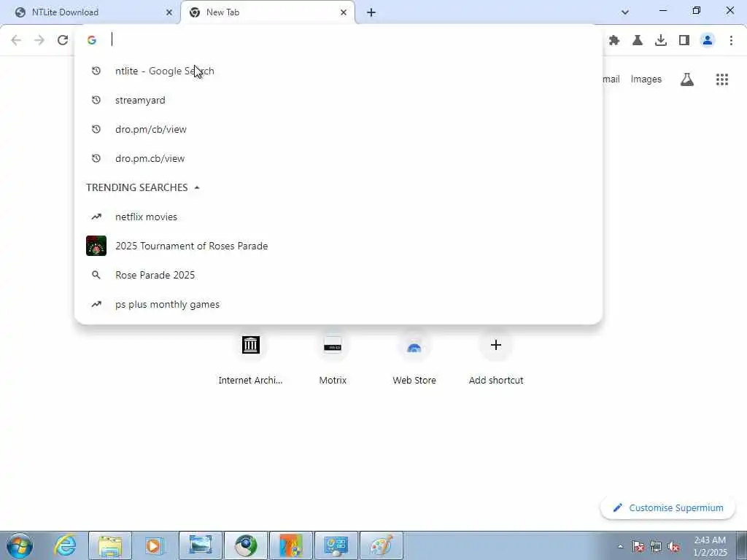Click the Roses Parade thumbnail image

(96, 246)
